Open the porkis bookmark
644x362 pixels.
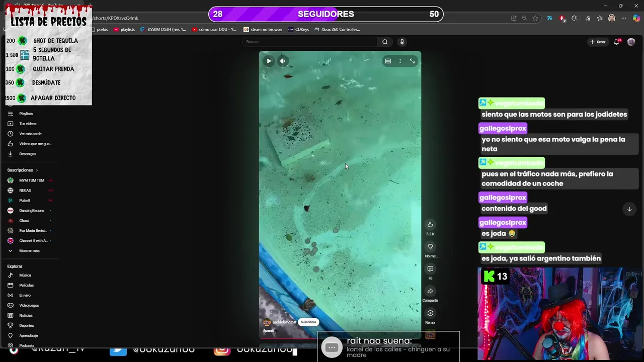[99, 30]
